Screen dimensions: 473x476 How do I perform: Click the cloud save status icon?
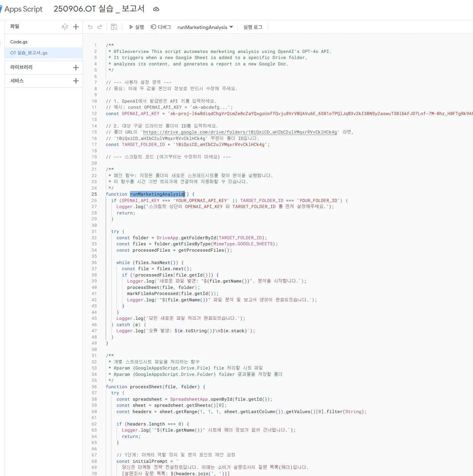click(x=156, y=9)
